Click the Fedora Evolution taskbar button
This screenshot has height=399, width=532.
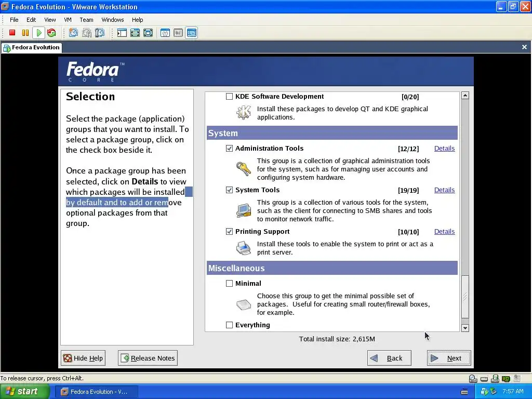tap(96, 392)
